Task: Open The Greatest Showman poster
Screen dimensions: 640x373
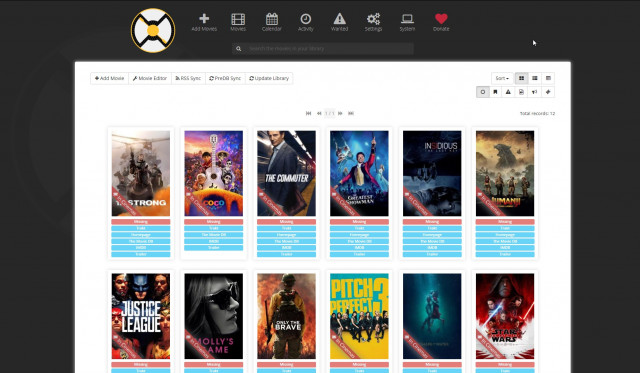Action: pos(359,173)
